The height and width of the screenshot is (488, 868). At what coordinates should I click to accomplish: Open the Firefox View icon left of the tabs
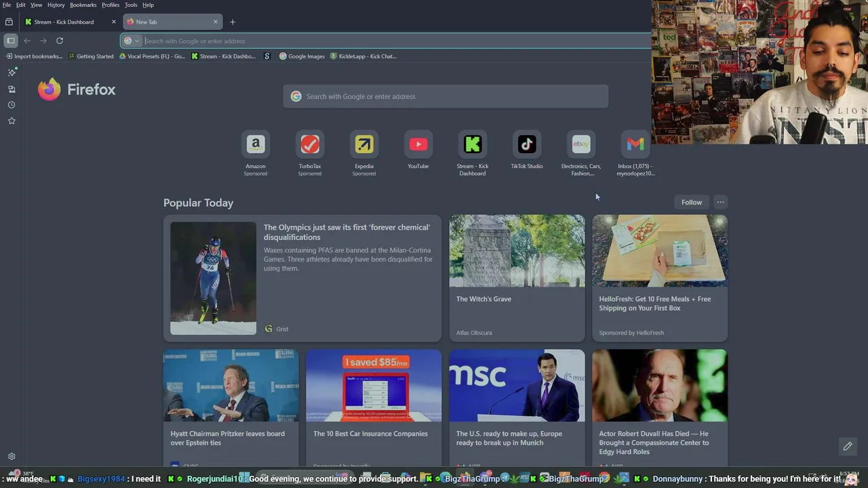[9, 22]
